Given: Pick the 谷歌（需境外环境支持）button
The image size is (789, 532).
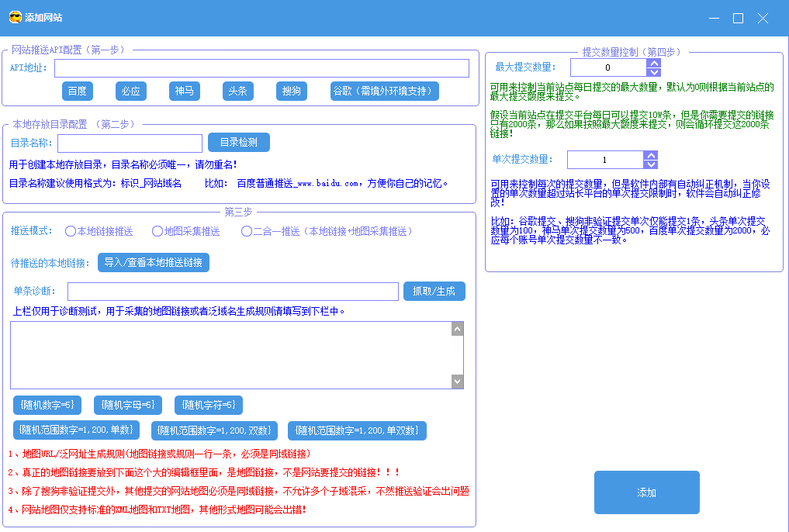Looking at the screenshot, I should coord(385,91).
